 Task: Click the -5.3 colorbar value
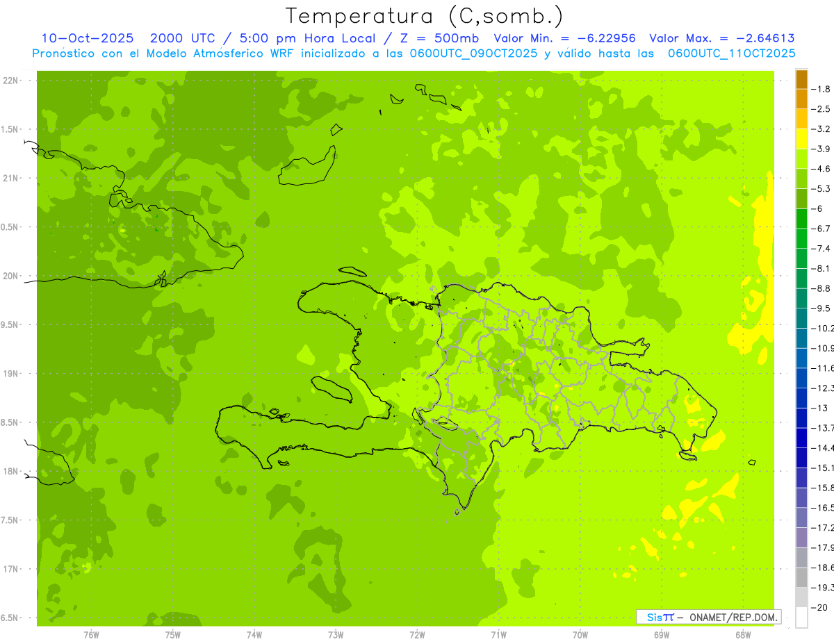820,189
